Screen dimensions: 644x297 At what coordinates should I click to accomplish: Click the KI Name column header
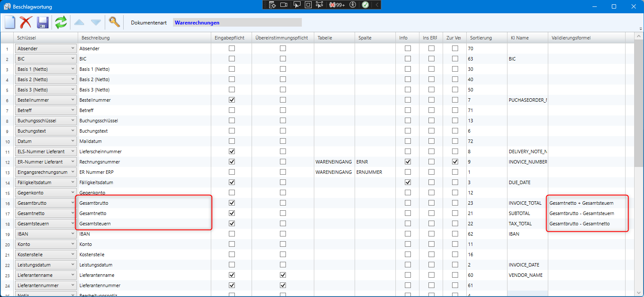528,38
